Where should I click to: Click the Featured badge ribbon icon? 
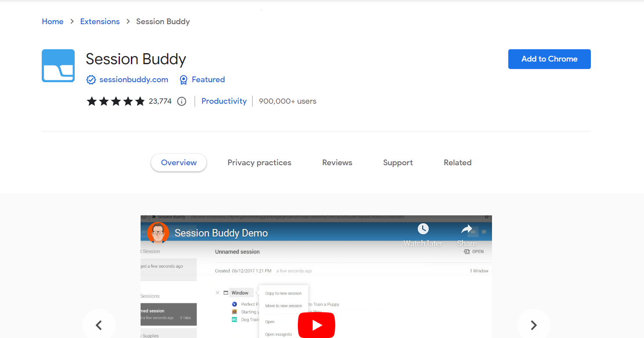click(184, 80)
